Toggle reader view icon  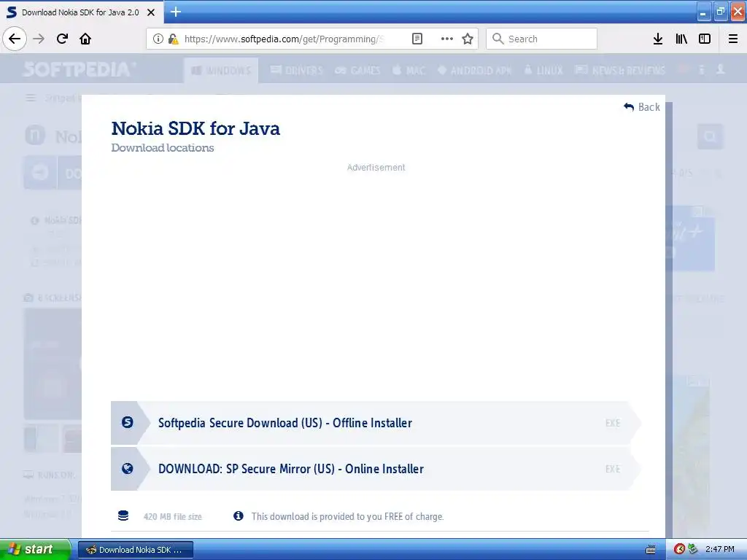click(417, 39)
